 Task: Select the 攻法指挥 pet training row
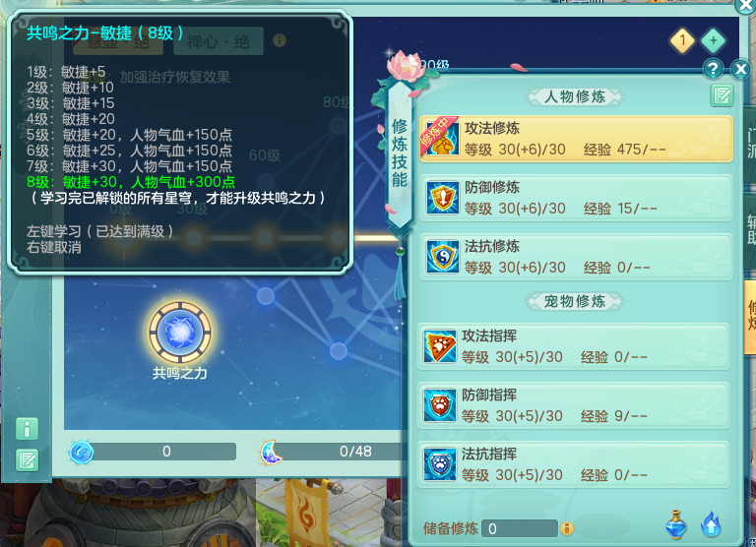(573, 346)
